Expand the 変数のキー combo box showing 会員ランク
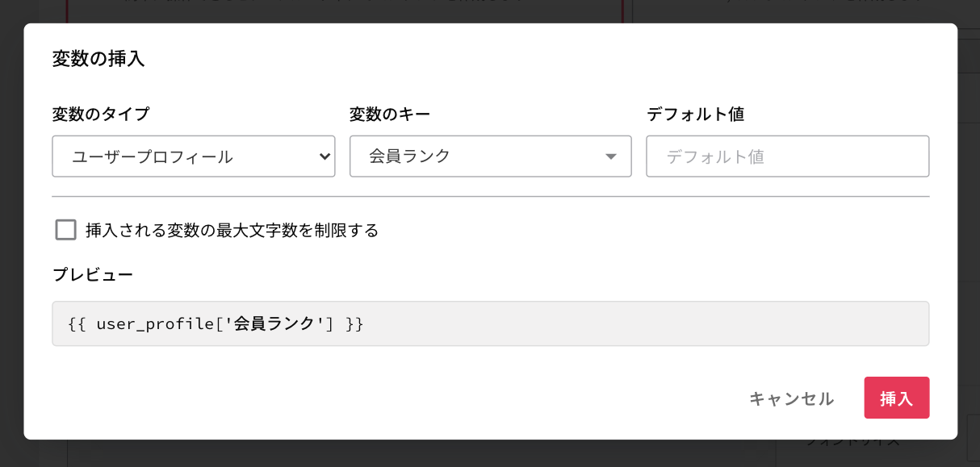980x467 pixels. 491,156
